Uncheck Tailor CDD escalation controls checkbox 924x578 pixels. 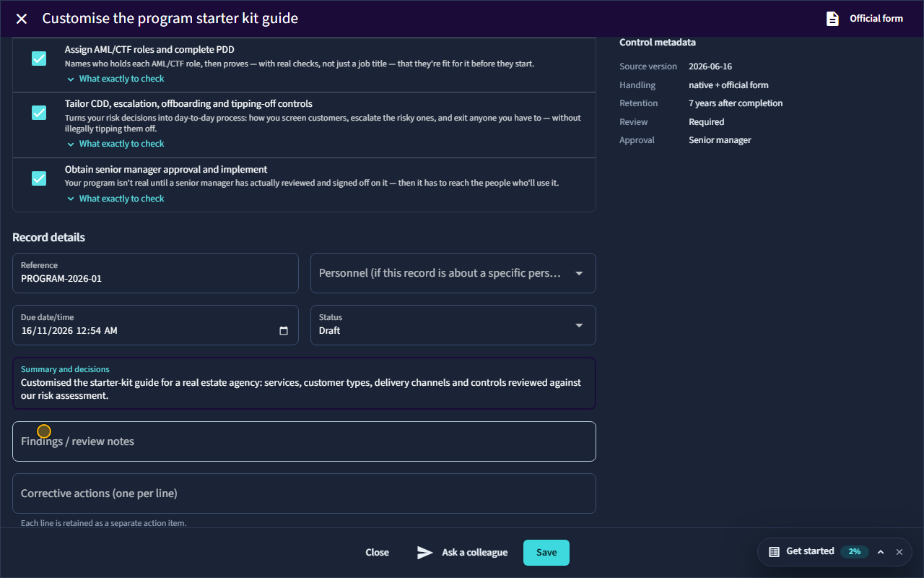(39, 113)
